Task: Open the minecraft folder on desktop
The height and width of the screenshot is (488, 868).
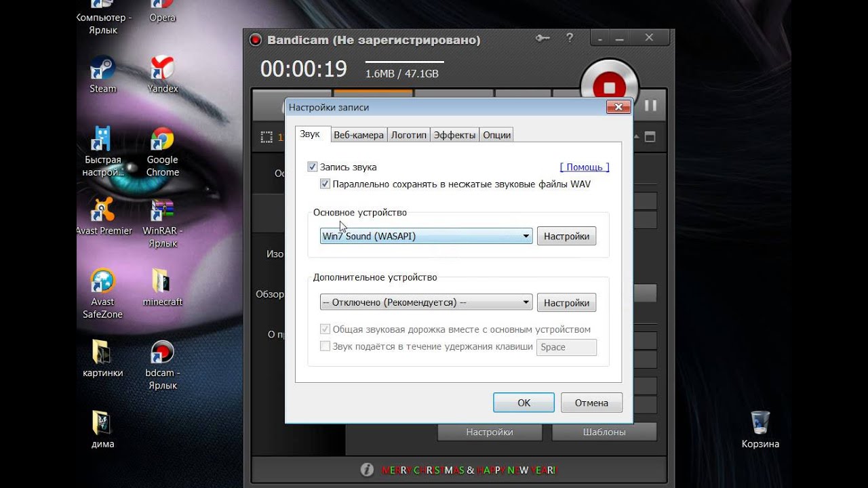Action: 163,288
